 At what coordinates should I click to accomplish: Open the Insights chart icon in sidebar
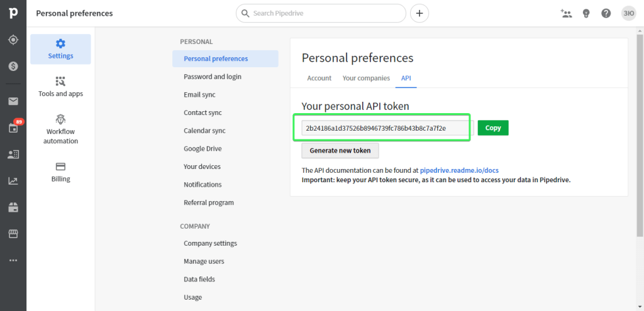13,181
